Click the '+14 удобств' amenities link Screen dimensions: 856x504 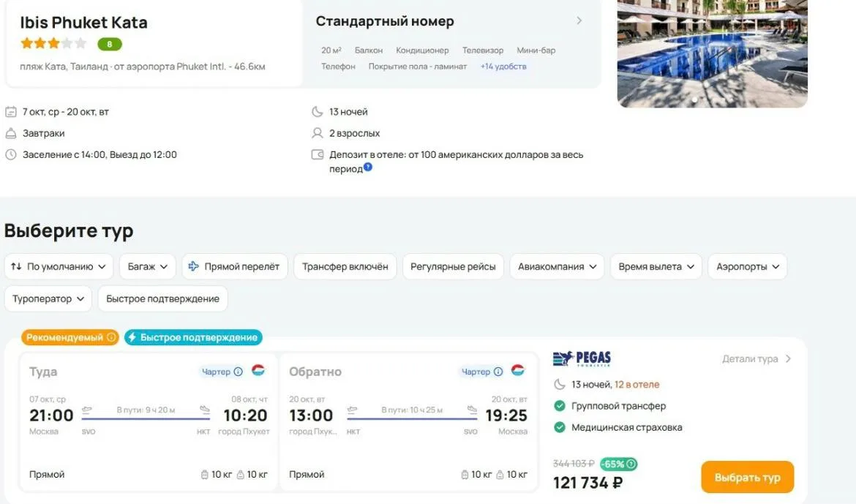(x=503, y=66)
